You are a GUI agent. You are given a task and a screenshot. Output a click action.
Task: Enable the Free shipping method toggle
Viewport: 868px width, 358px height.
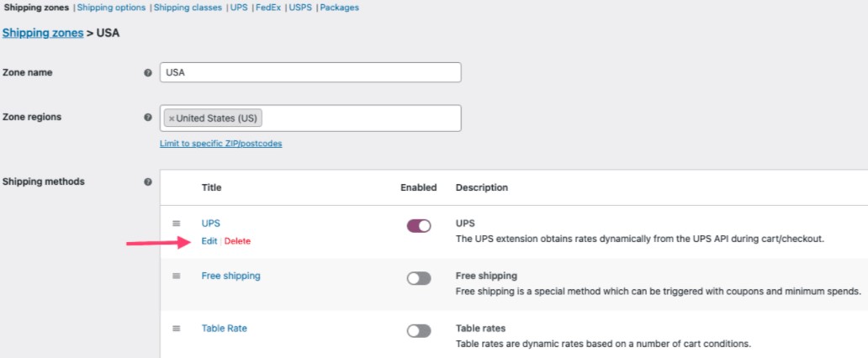[418, 278]
